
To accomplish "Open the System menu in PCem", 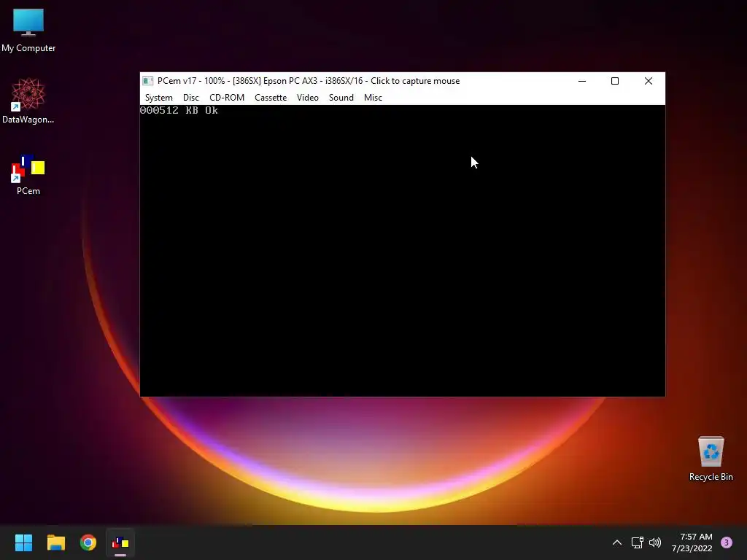I will click(158, 98).
